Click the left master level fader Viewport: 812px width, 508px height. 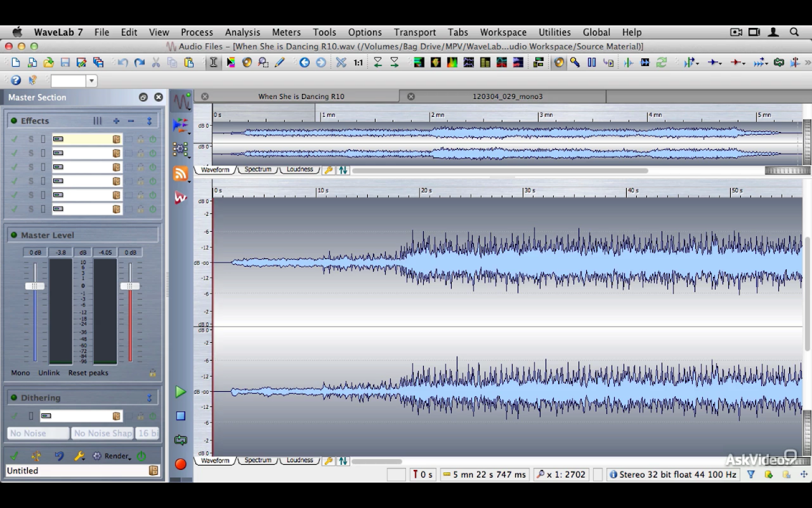click(x=35, y=286)
